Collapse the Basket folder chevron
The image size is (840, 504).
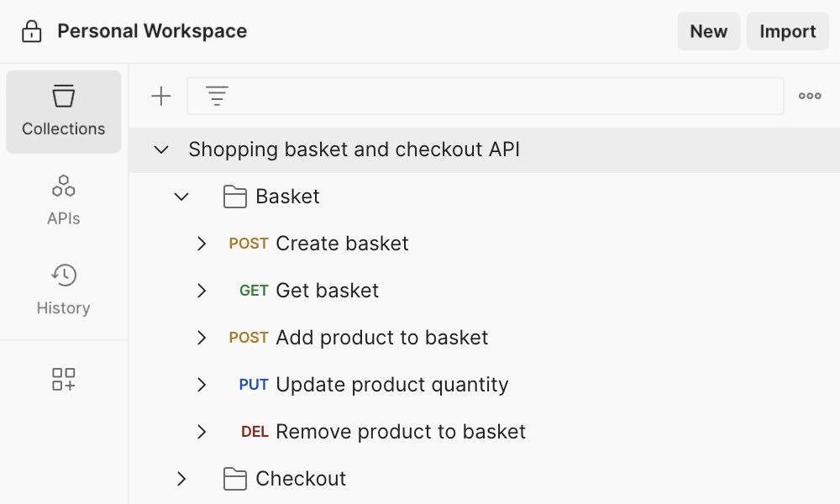[x=181, y=197]
